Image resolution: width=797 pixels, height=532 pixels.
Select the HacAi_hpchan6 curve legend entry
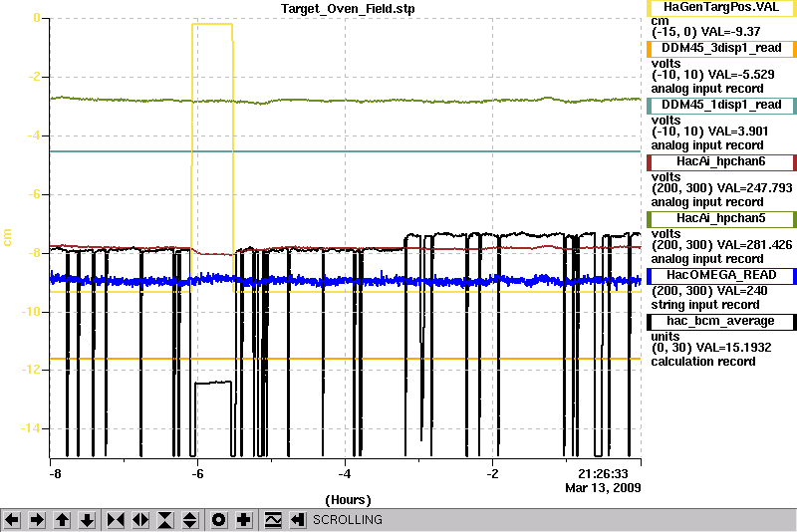pos(721,162)
